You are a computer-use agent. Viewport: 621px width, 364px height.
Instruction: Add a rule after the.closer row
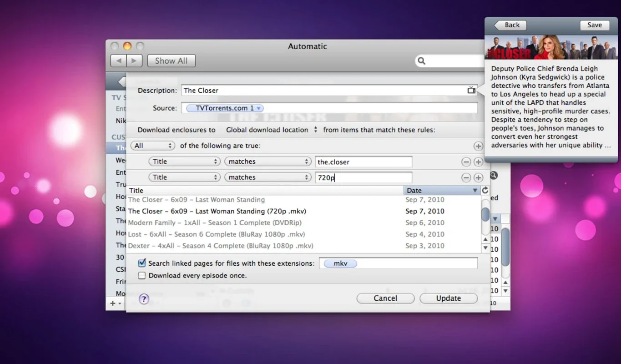[478, 162]
